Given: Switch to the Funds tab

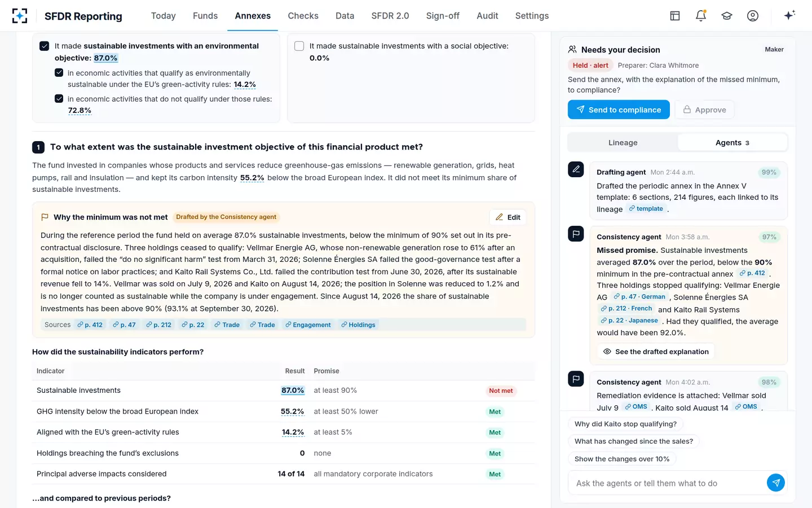Looking at the screenshot, I should click(205, 16).
